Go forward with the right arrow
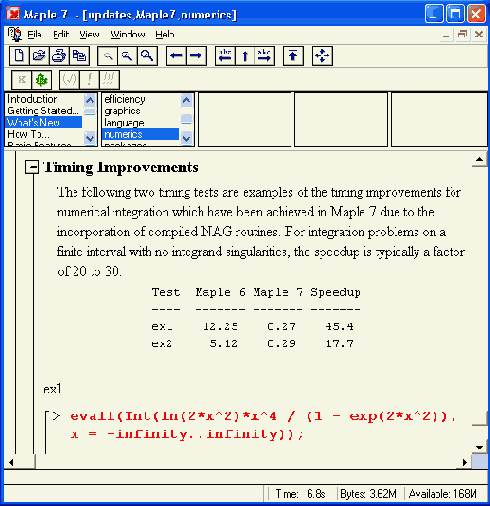The width and height of the screenshot is (490, 506). [x=196, y=56]
